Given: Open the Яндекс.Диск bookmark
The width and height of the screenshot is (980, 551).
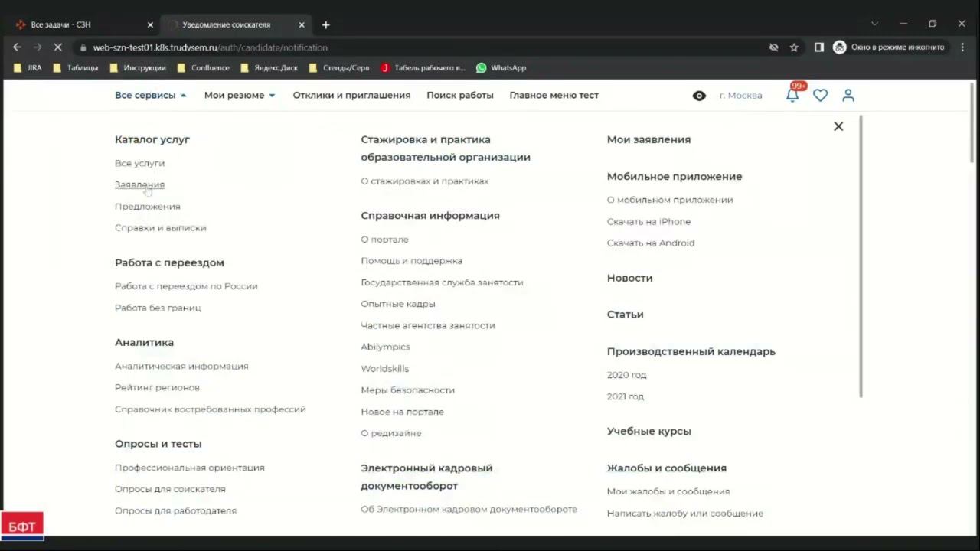Looking at the screenshot, I should click(x=269, y=67).
